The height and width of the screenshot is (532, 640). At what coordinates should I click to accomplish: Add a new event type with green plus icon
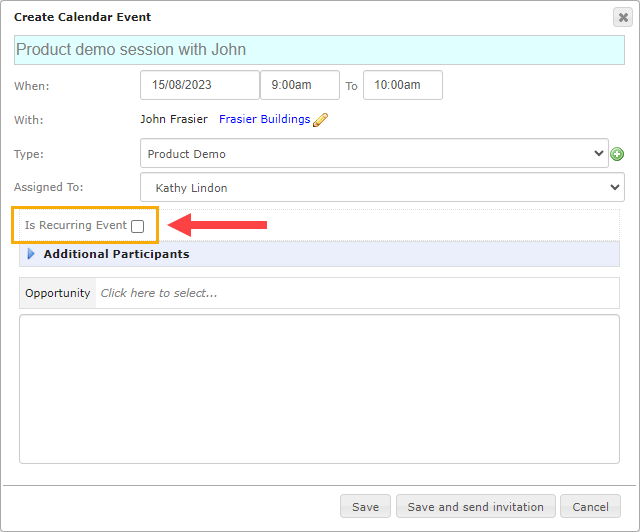point(617,154)
